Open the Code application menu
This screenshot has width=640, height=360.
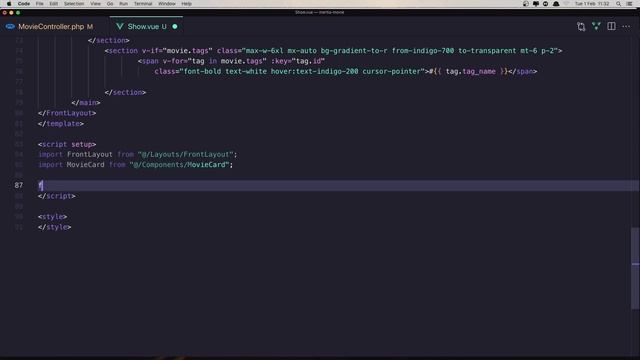[24, 4]
